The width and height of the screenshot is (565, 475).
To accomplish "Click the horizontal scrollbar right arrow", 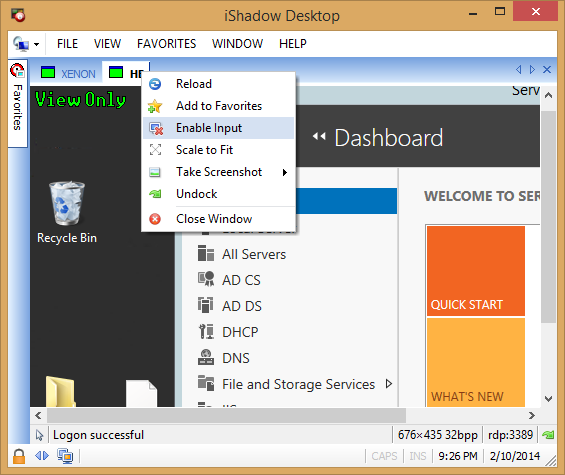I will pos(531,416).
